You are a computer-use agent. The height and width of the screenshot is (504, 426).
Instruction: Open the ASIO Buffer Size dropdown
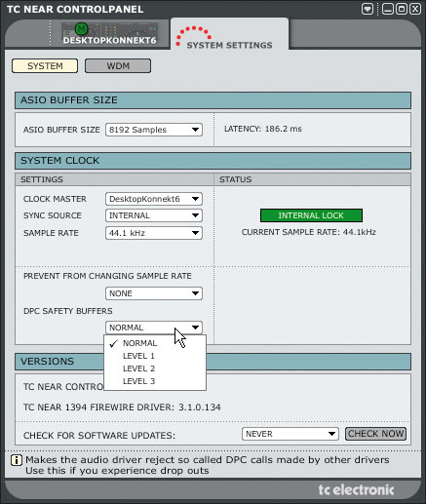point(154,130)
